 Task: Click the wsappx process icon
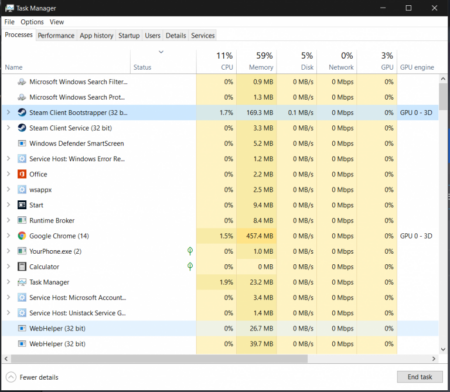pyautogui.click(x=22, y=190)
